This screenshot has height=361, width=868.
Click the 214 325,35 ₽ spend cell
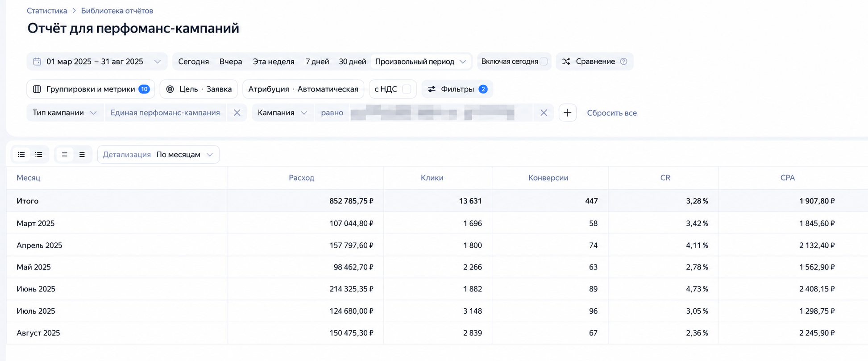coord(351,289)
